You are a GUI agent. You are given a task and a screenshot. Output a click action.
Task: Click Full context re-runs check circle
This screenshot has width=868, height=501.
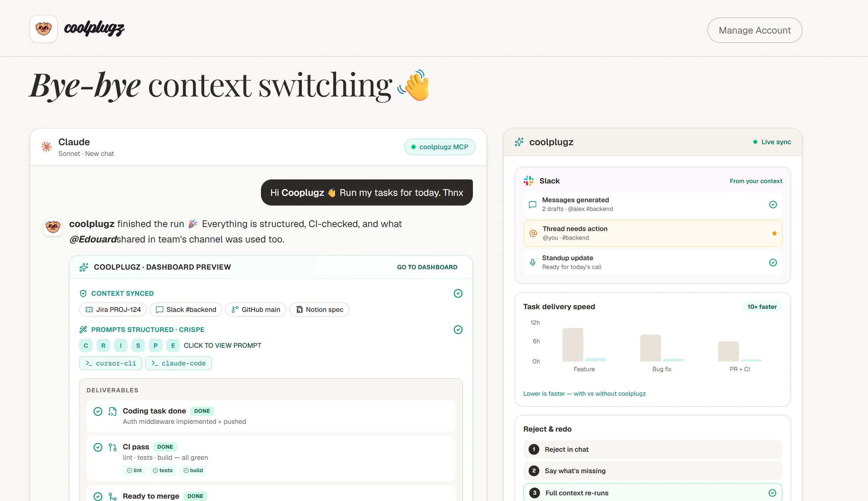772,493
